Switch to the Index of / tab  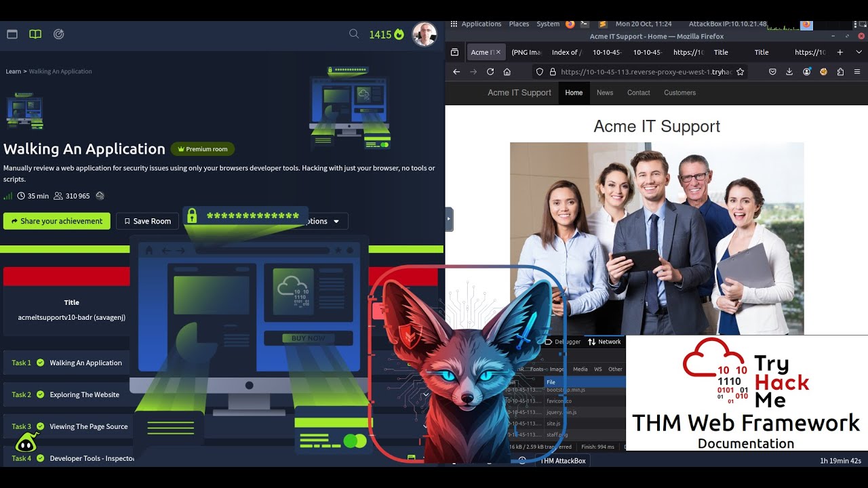(566, 52)
